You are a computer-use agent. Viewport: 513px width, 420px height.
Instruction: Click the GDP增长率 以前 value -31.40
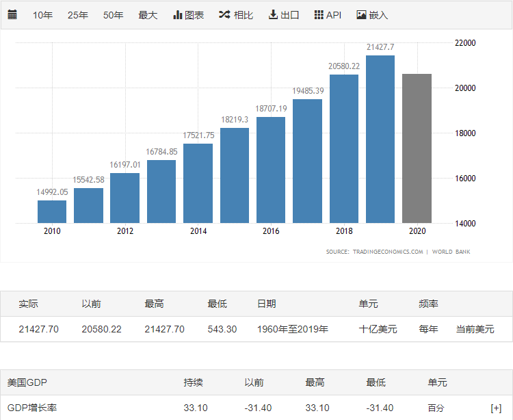coord(258,408)
